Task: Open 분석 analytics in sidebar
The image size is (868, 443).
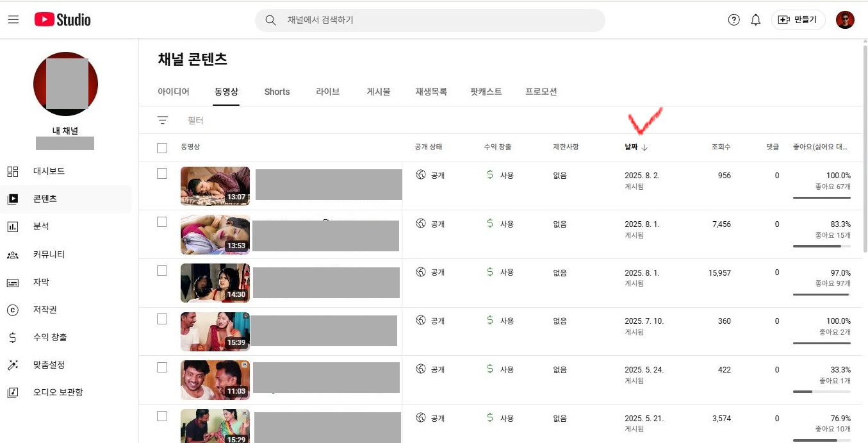Action: tap(41, 226)
